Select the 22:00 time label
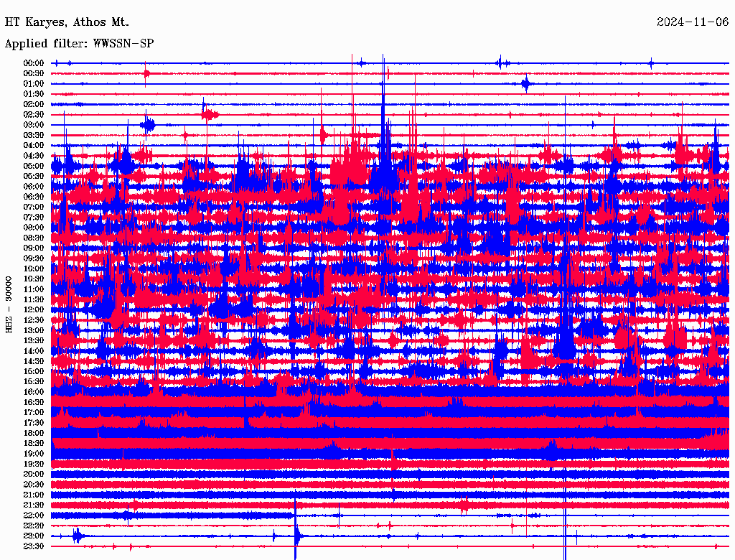The image size is (735, 560). pyautogui.click(x=34, y=515)
